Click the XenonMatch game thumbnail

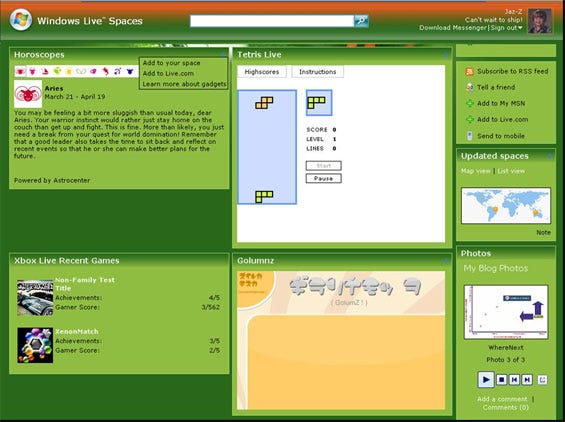click(35, 345)
